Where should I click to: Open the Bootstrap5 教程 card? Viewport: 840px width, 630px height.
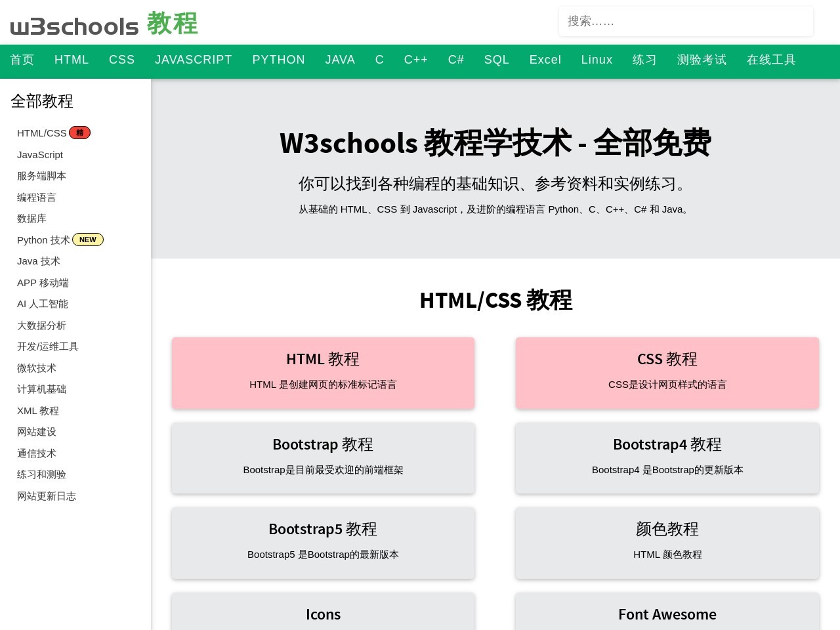pos(323,543)
